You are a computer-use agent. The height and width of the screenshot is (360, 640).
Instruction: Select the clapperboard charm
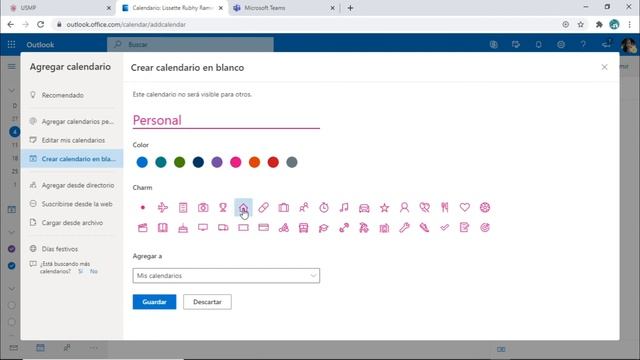point(142,228)
